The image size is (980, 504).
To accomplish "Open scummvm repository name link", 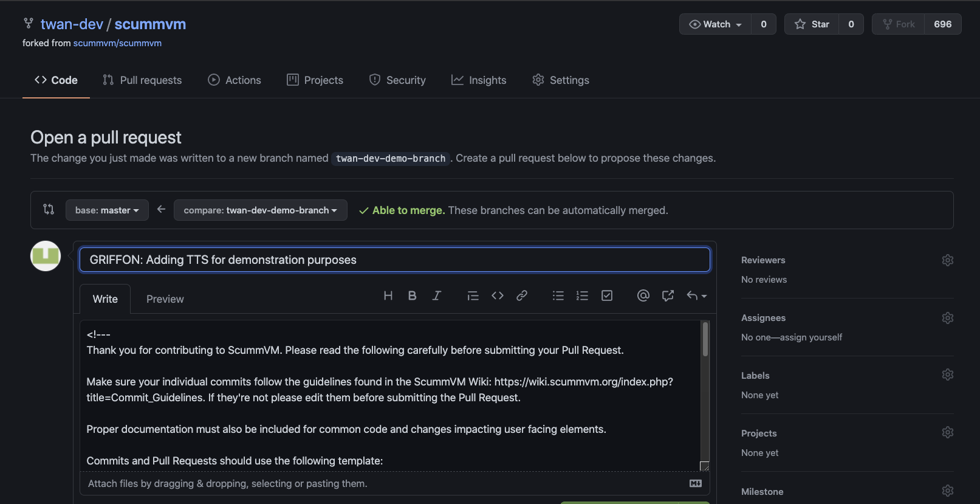I will [150, 24].
